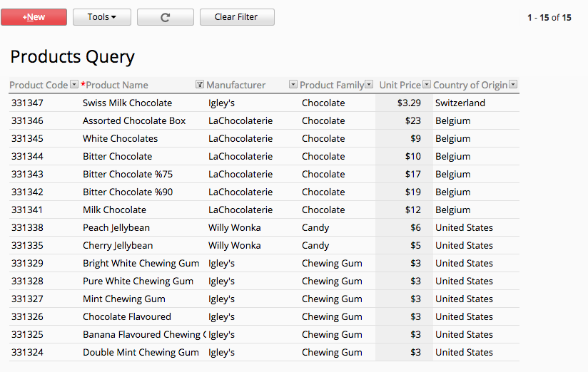Click the Clear Filter button
Image resolution: width=588 pixels, height=372 pixels.
click(x=237, y=17)
